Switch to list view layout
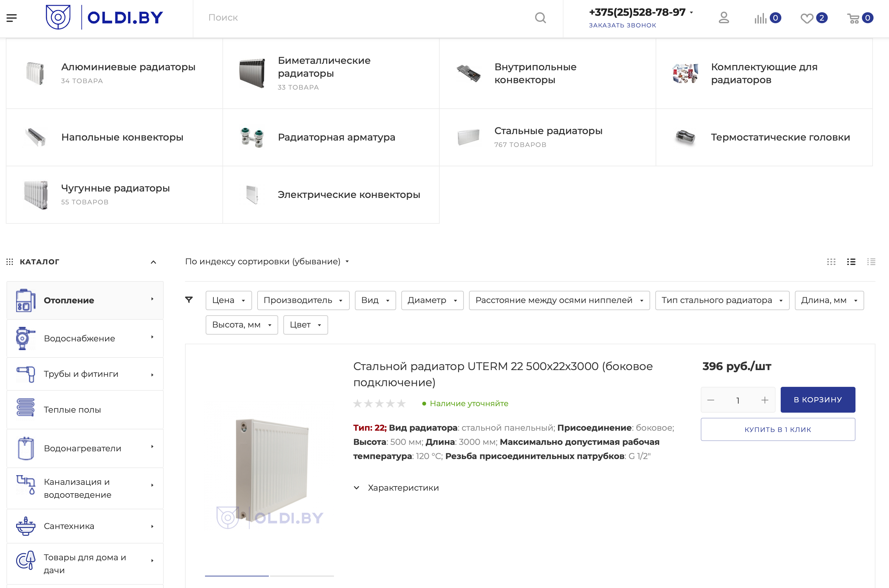889x588 pixels. (x=851, y=262)
